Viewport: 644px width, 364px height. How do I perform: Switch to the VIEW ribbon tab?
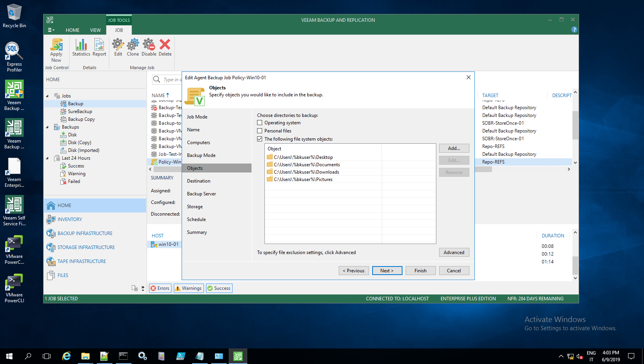pyautogui.click(x=95, y=30)
